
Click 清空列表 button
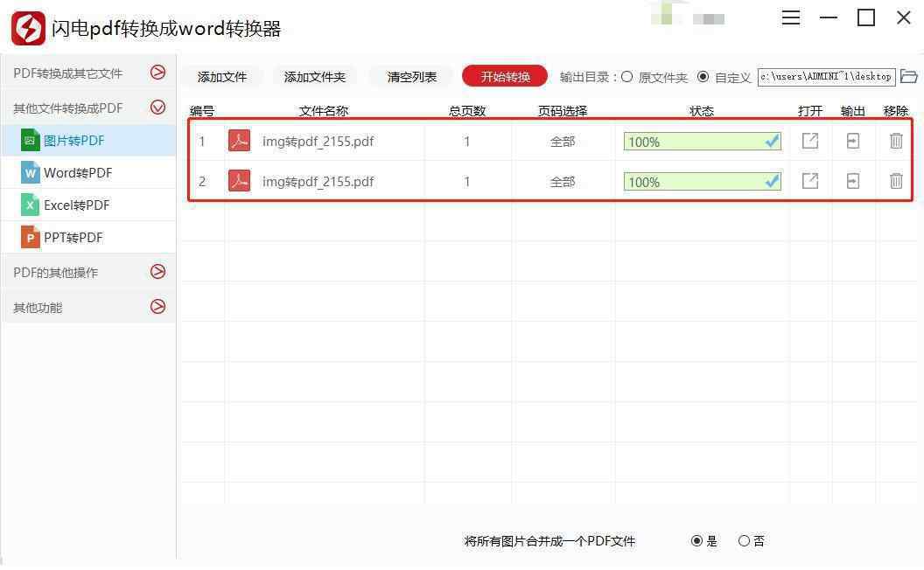(x=412, y=77)
